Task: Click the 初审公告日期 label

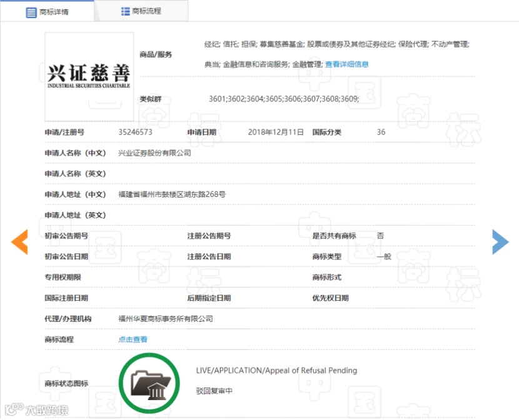Action: [66, 257]
